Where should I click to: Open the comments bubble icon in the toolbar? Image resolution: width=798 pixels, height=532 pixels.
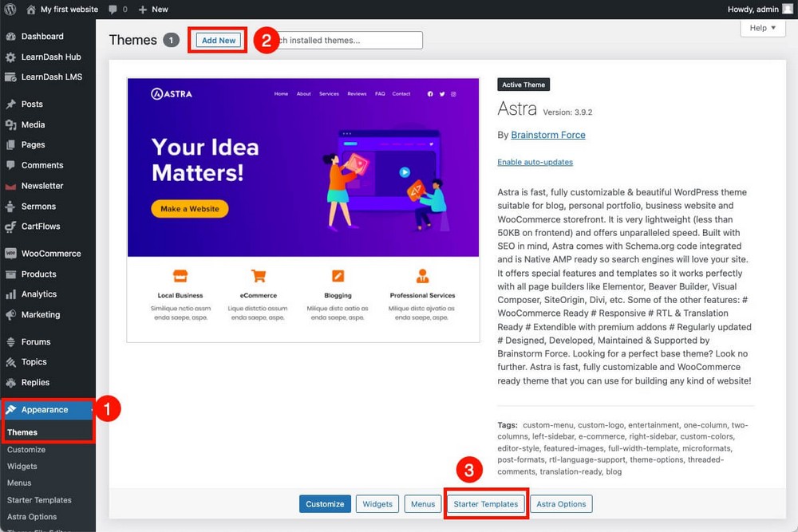(112, 9)
